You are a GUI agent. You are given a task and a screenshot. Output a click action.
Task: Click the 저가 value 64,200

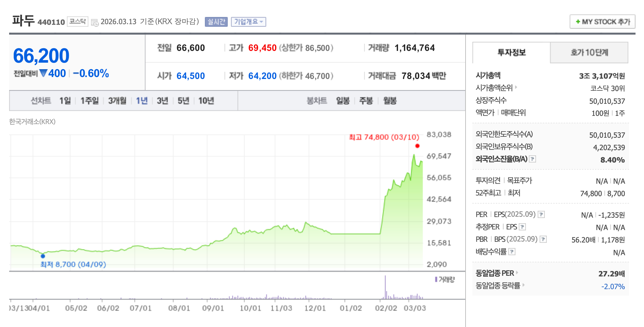pos(262,76)
